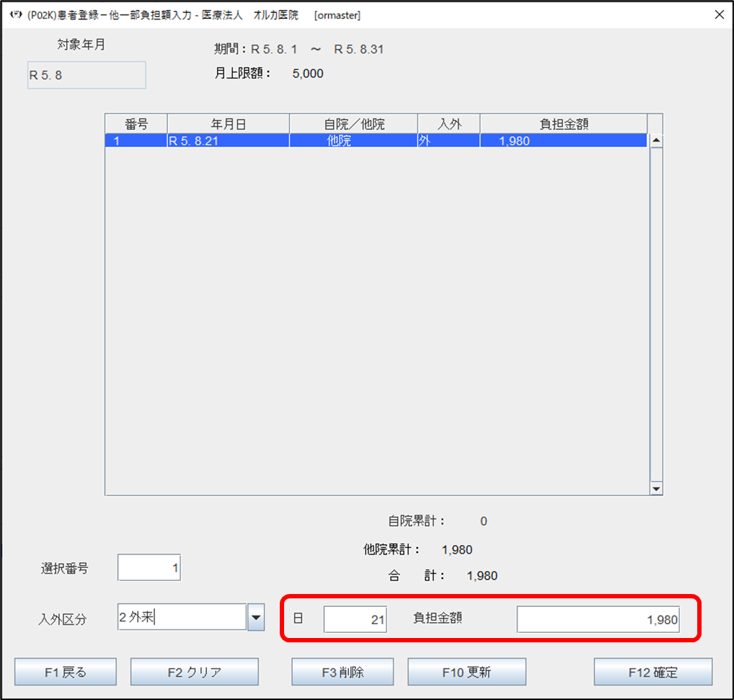This screenshot has height=700, width=734.
Task: Click the F3 削除 button
Action: (342, 672)
